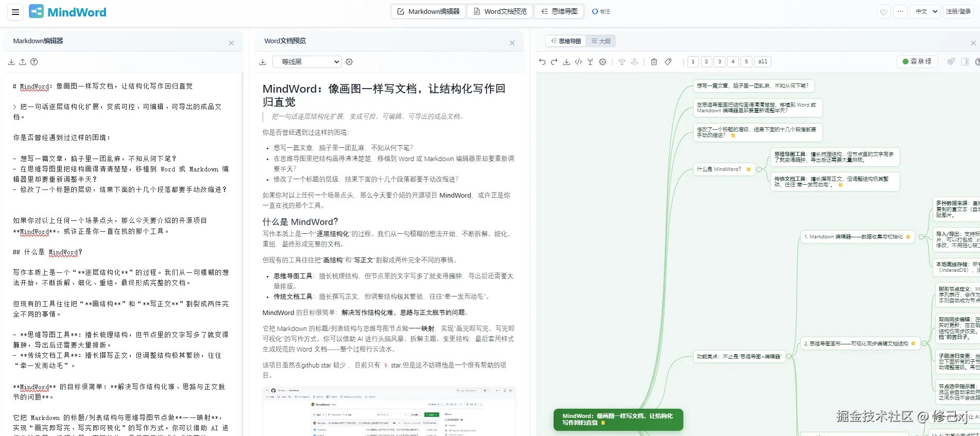Image resolution: width=980 pixels, height=436 pixels.
Task: Toggle 专注 focus mode
Action: (x=601, y=11)
